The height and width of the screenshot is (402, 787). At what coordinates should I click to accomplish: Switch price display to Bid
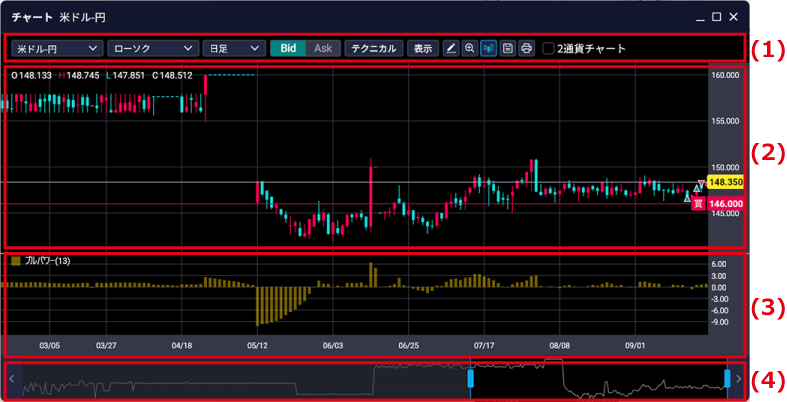pyautogui.click(x=288, y=48)
